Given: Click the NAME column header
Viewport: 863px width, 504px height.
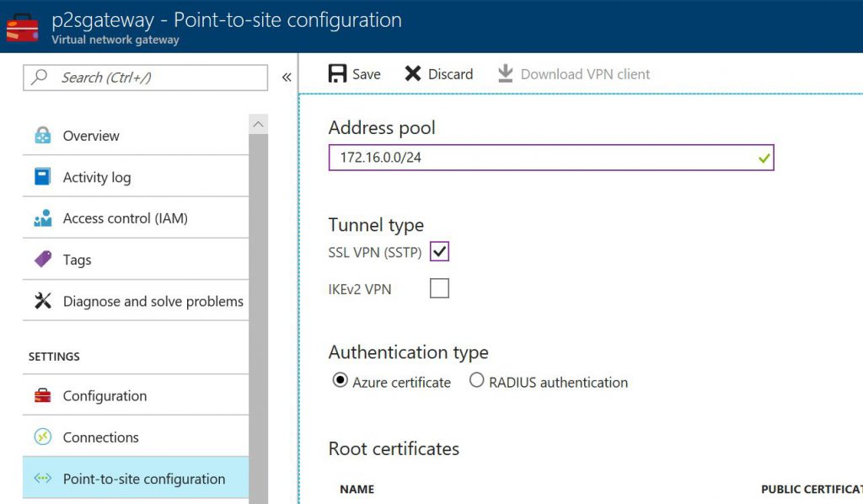Looking at the screenshot, I should (x=356, y=489).
